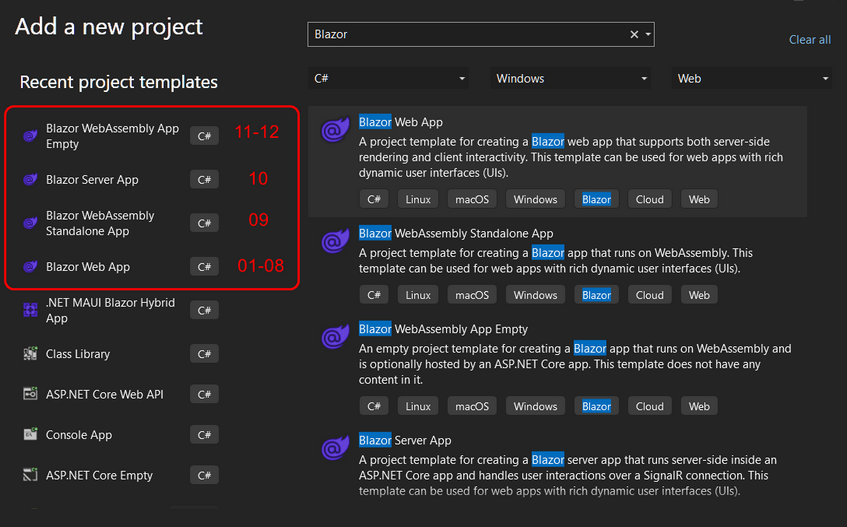The height and width of the screenshot is (527, 847).
Task: Click macOS tag under WebAssembly Standalone App
Action: pyautogui.click(x=472, y=295)
